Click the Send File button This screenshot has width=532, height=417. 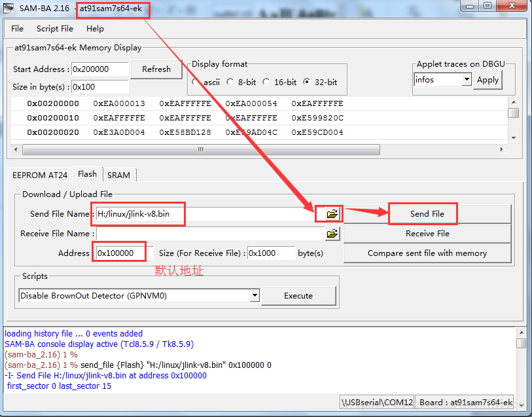pos(427,214)
